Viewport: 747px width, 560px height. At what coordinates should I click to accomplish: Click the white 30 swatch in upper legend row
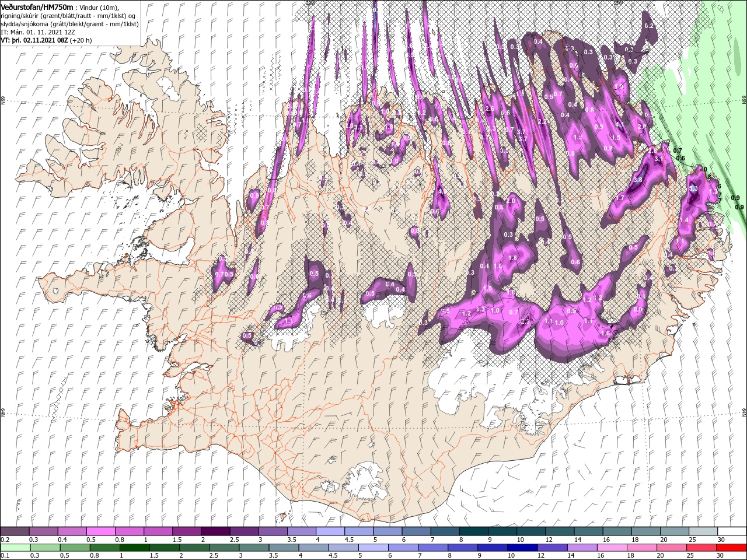click(x=732, y=531)
